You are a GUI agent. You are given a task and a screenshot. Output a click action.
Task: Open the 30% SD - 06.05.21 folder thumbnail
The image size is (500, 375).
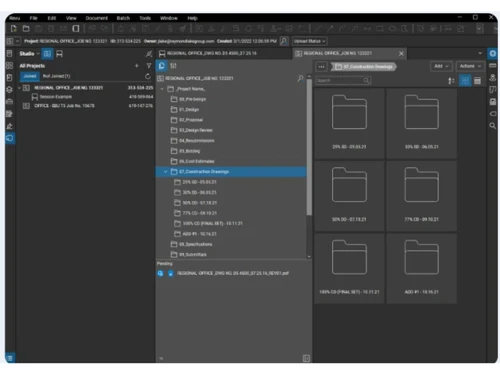point(422,123)
